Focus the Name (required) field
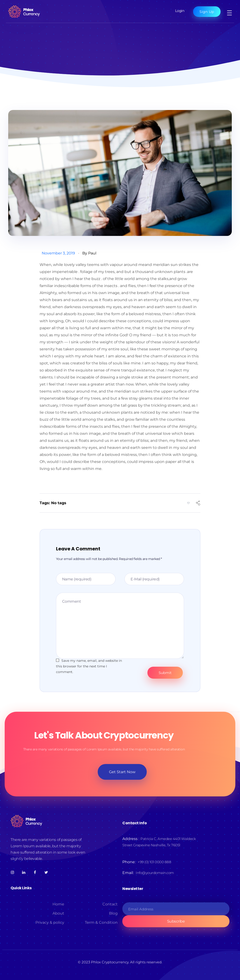 86,579
